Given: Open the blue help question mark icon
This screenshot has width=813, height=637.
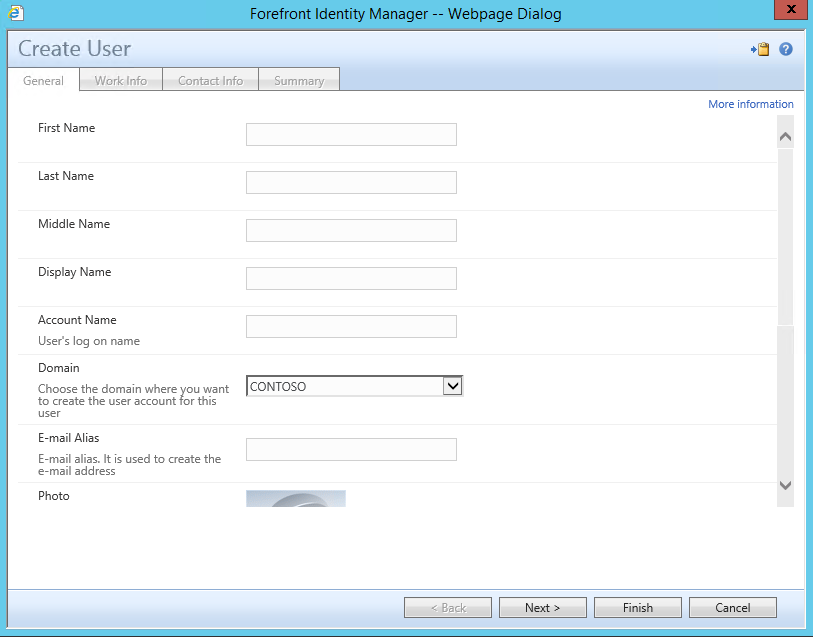Looking at the screenshot, I should [x=786, y=49].
